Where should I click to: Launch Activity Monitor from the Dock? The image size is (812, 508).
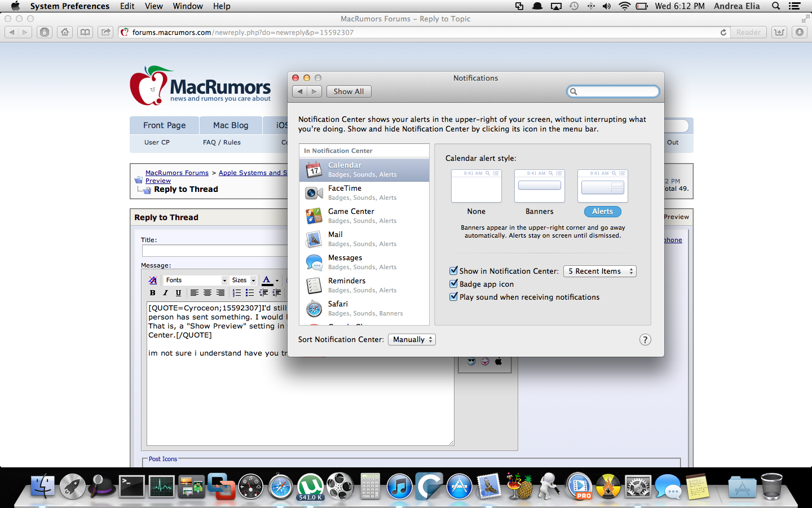[161, 486]
